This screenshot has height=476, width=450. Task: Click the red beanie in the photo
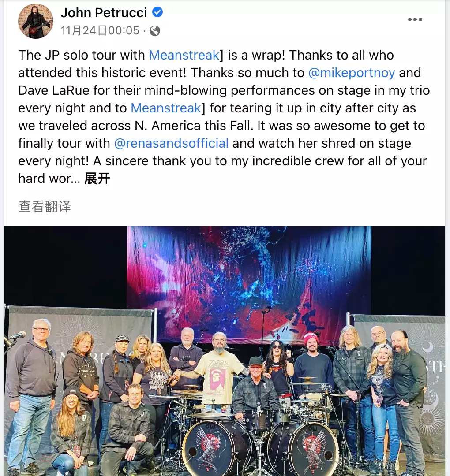pyautogui.click(x=311, y=338)
